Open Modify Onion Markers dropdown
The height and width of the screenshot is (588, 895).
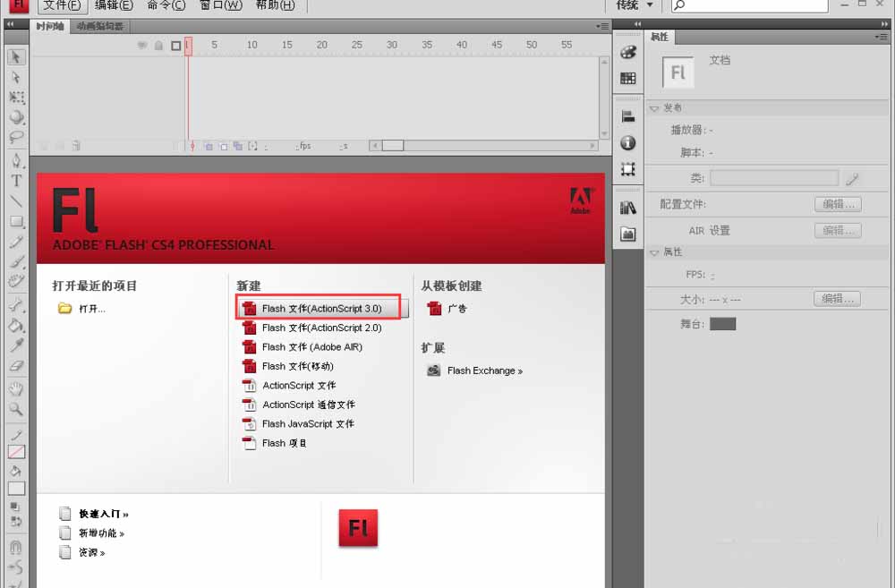click(x=253, y=147)
